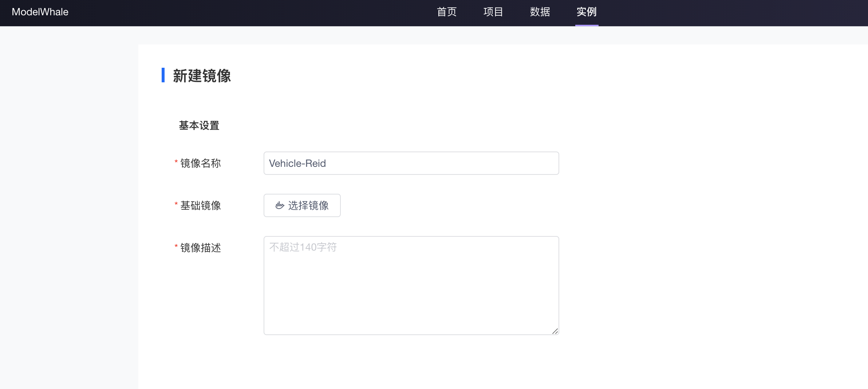Select the active 实例 tab
The image size is (868, 389).
click(587, 12)
